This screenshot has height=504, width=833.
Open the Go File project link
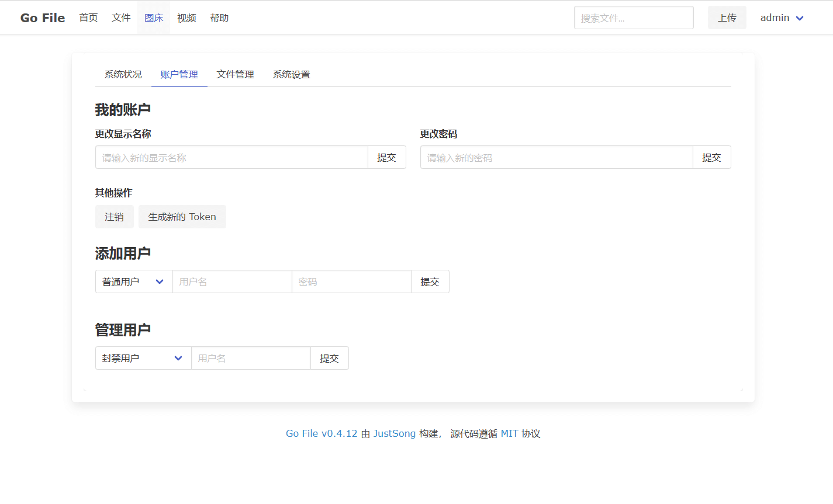321,433
